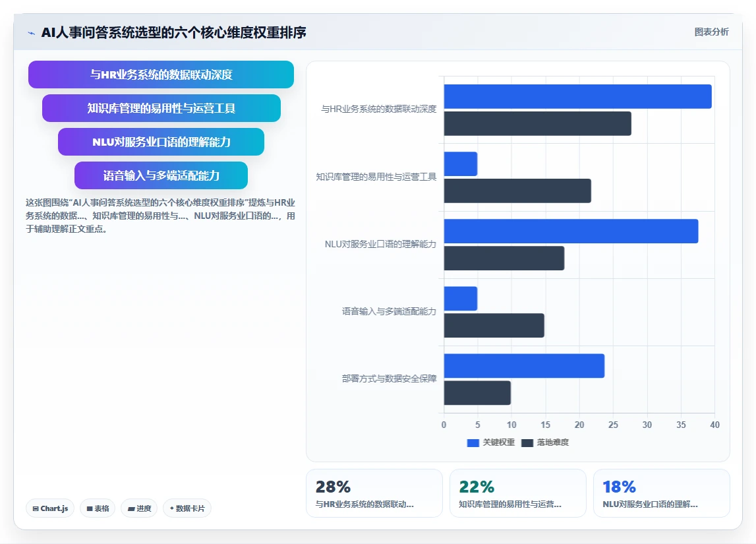Screen dimensions: 756x544
Task: Click the 落地难度 legend label text
Action: (552, 442)
